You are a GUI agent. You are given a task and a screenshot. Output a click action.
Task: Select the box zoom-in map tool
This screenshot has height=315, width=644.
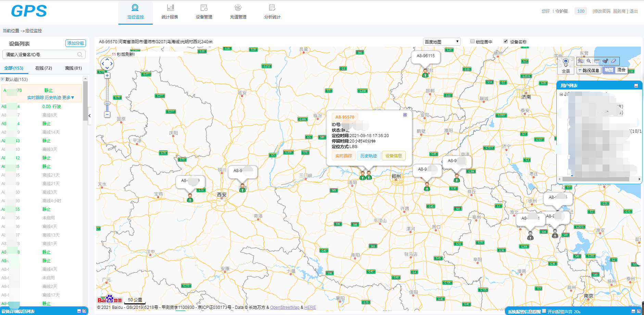pyautogui.click(x=581, y=61)
